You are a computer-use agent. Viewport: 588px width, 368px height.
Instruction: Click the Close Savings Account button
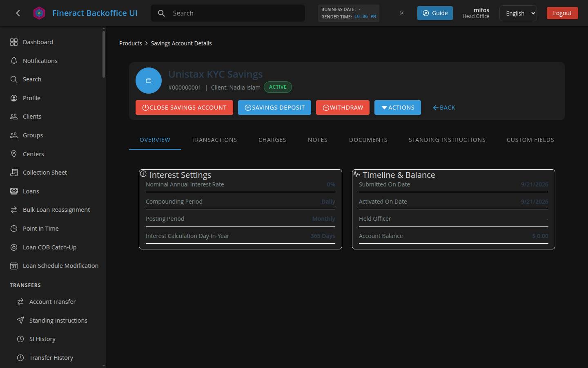[184, 108]
